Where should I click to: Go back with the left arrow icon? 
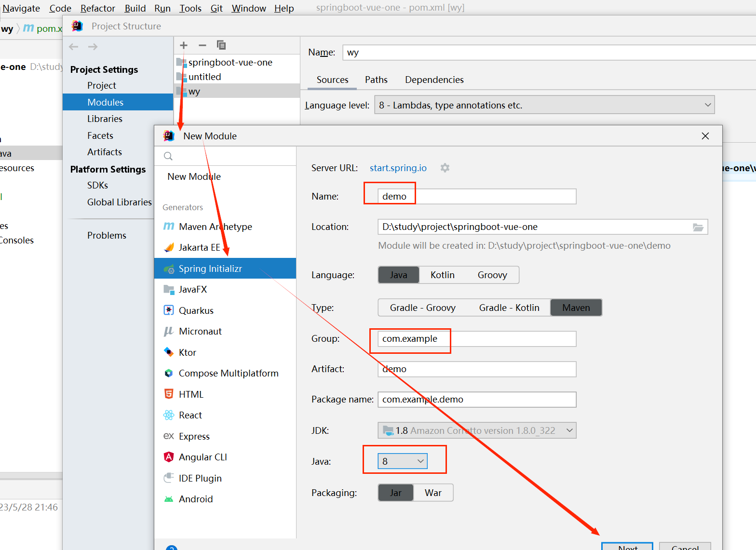pos(74,47)
